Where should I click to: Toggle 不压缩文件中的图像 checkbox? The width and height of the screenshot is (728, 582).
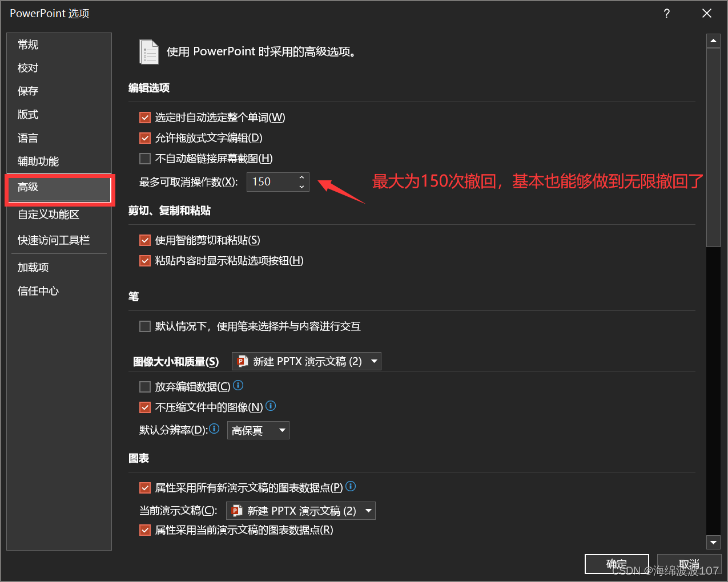click(x=145, y=407)
